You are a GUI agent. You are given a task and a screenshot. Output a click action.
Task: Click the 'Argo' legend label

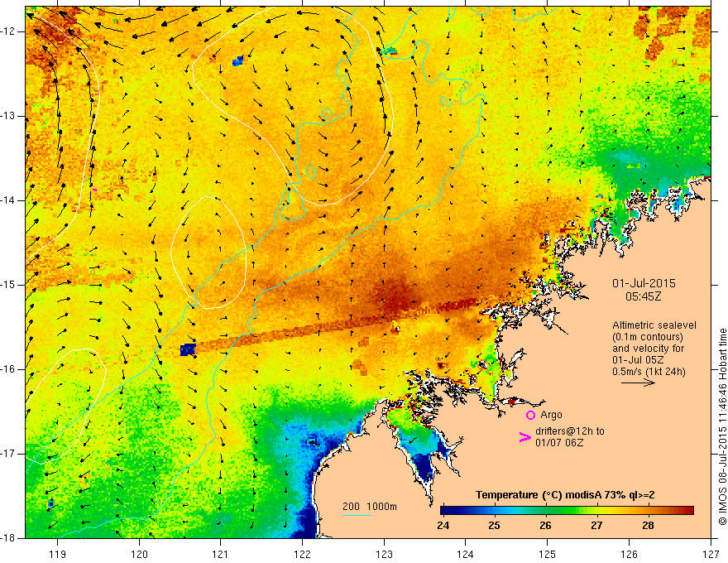[x=551, y=415]
